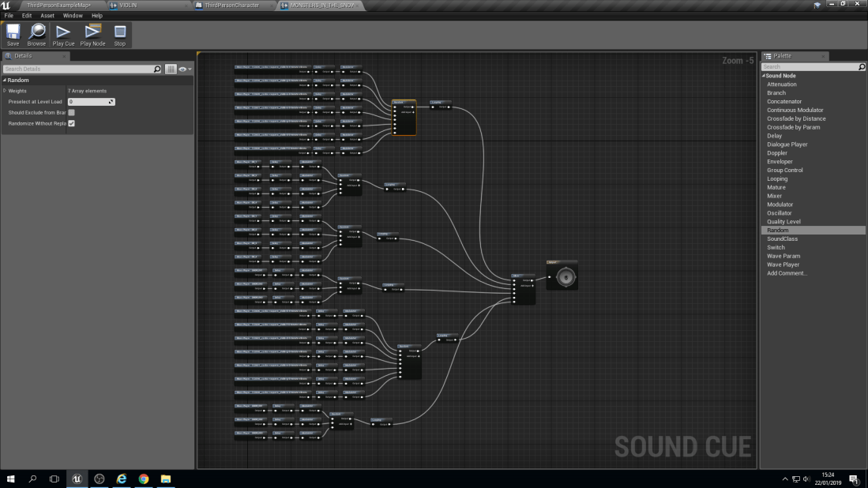The width and height of the screenshot is (868, 488).
Task: Click the speaker Output node
Action: pos(563,277)
